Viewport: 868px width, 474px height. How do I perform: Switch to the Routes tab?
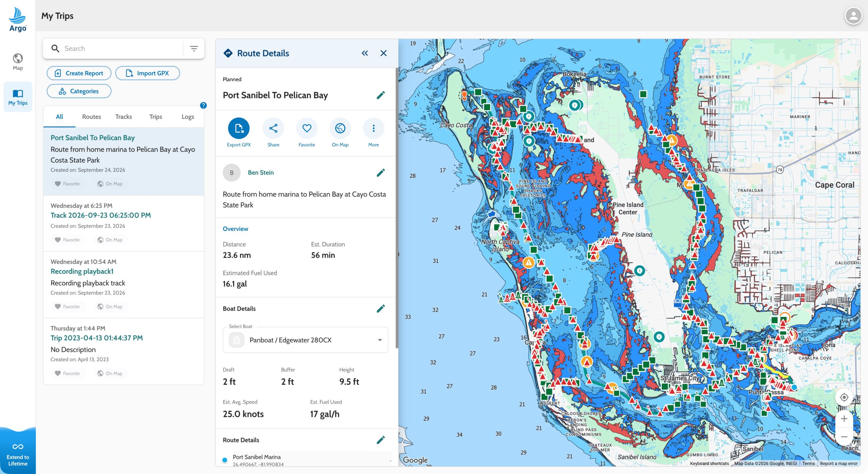[x=91, y=117]
